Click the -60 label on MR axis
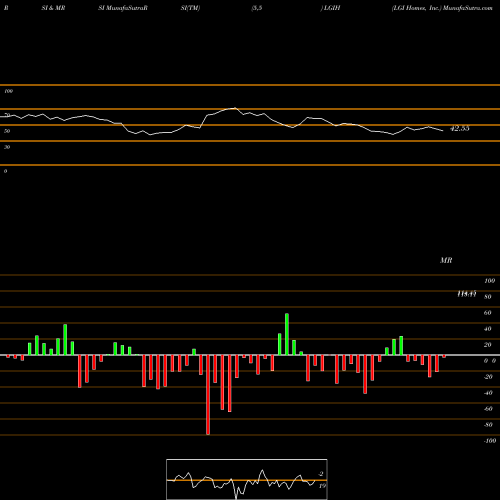Viewport: 500px width, 500px height. (x=488, y=409)
